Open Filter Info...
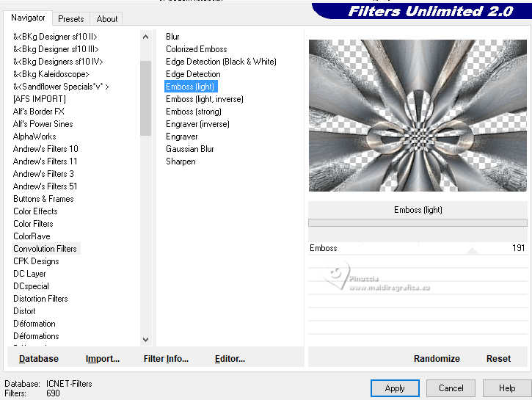The width and height of the screenshot is (532, 400). click(x=166, y=359)
